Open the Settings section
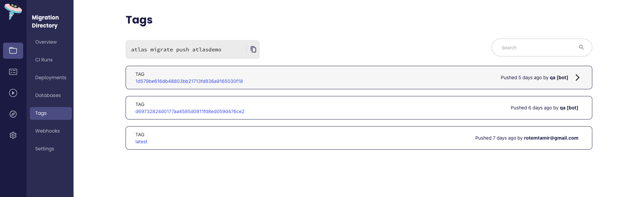The height and width of the screenshot is (197, 644). pos(44,148)
